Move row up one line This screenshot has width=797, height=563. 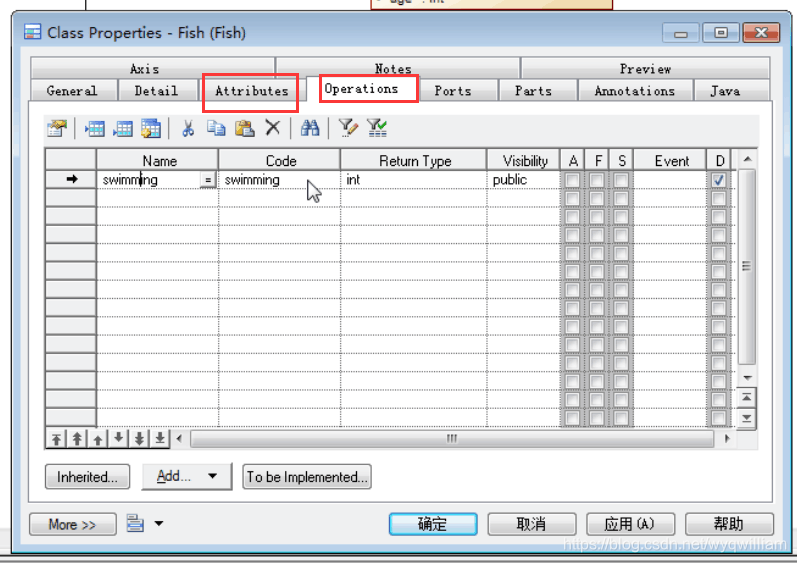[98, 439]
